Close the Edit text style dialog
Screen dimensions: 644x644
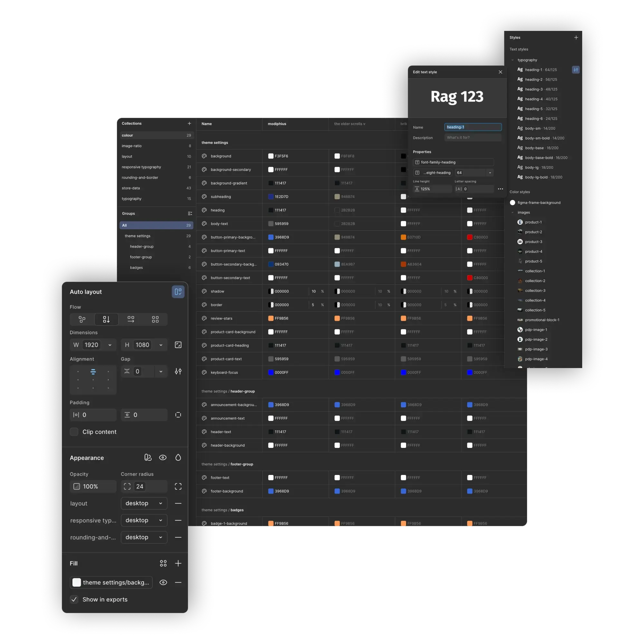[500, 72]
